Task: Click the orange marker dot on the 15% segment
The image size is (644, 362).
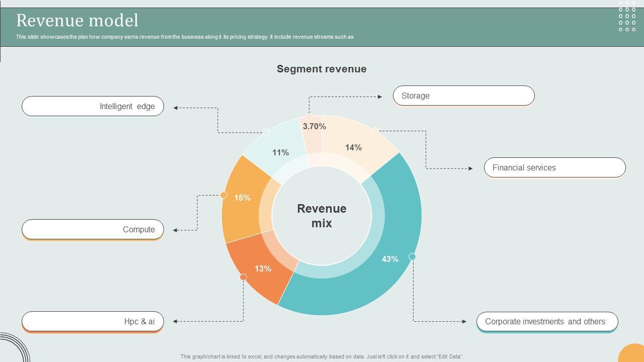Action: click(224, 195)
